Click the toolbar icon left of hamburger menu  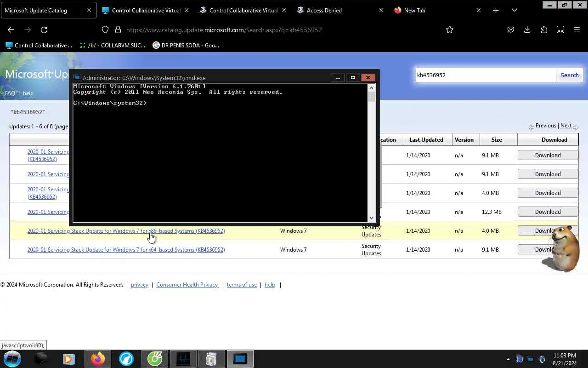(x=560, y=29)
